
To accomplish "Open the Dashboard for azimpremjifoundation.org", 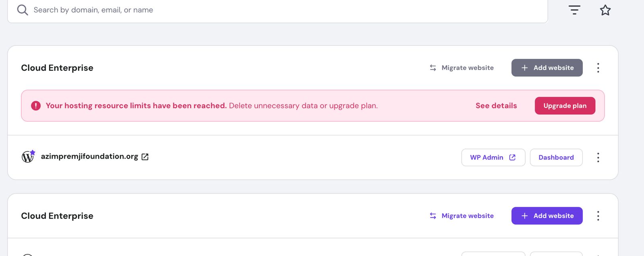I will point(556,157).
